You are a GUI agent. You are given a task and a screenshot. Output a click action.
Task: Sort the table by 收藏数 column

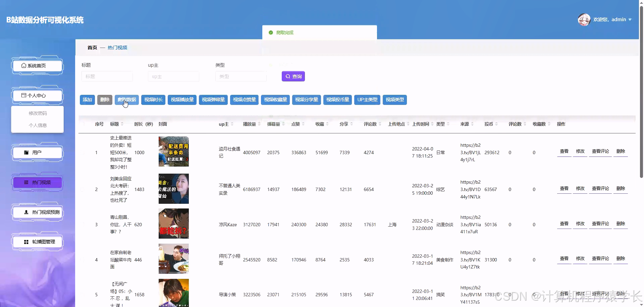pos(549,124)
